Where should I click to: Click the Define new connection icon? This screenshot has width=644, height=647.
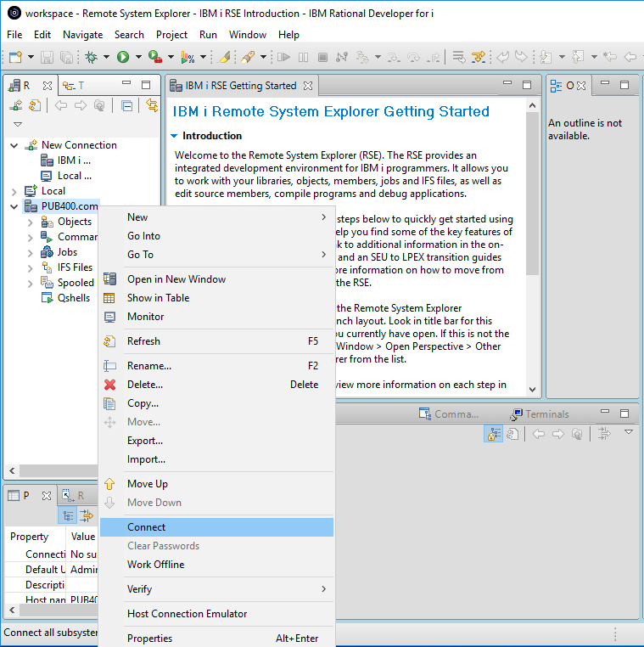click(15, 105)
